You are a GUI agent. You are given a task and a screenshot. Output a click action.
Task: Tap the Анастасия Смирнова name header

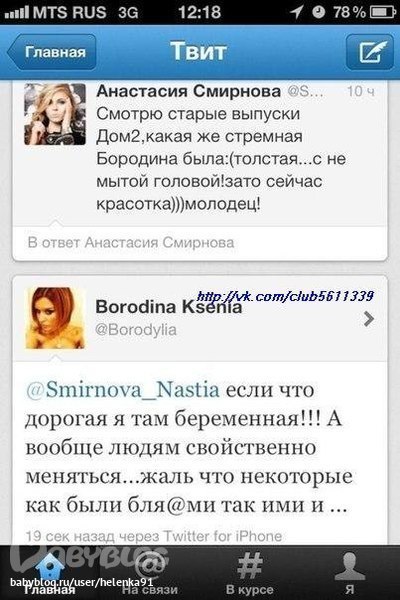[x=188, y=91]
